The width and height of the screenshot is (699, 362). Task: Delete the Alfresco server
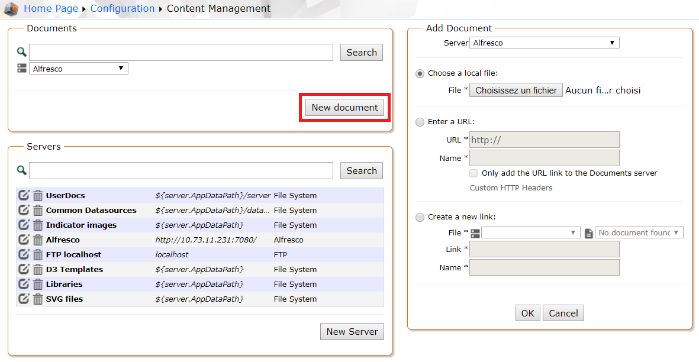38,239
